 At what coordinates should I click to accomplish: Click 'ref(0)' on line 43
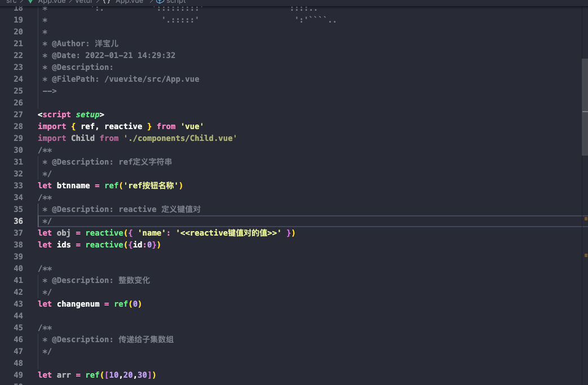[x=128, y=304]
